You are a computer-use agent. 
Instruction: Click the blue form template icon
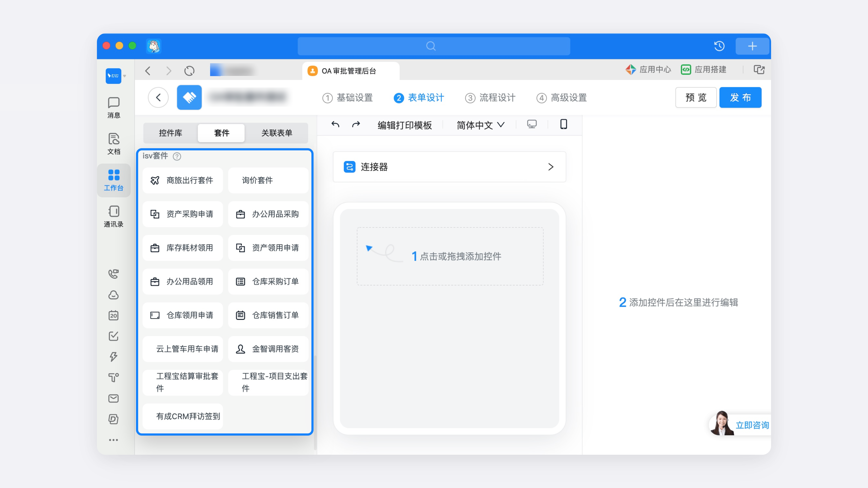[189, 98]
